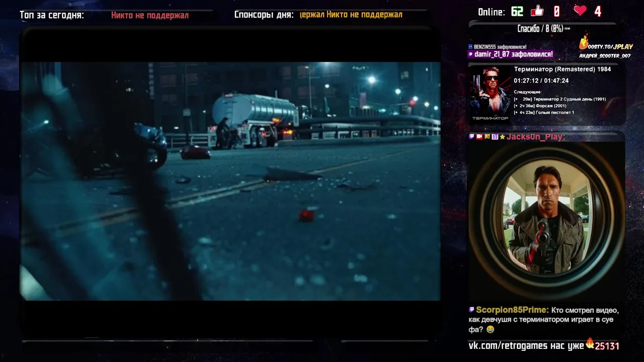Viewport: 644px width, 362px height.
Task: Click the purple calendar badge beside Jacks0n_Play
Action: click(495, 137)
